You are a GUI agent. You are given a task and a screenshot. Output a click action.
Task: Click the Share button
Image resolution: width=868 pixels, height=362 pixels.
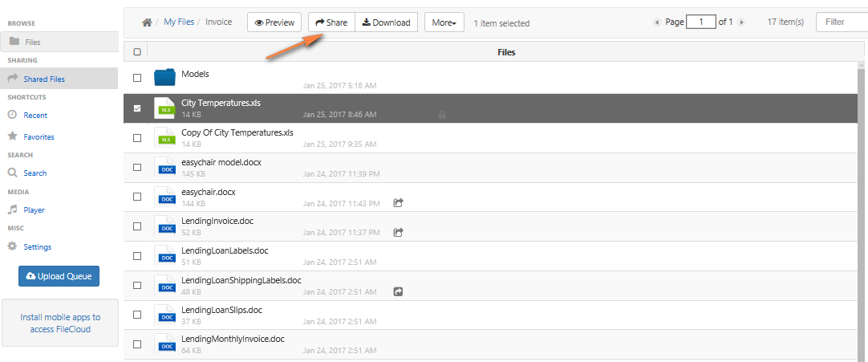331,22
